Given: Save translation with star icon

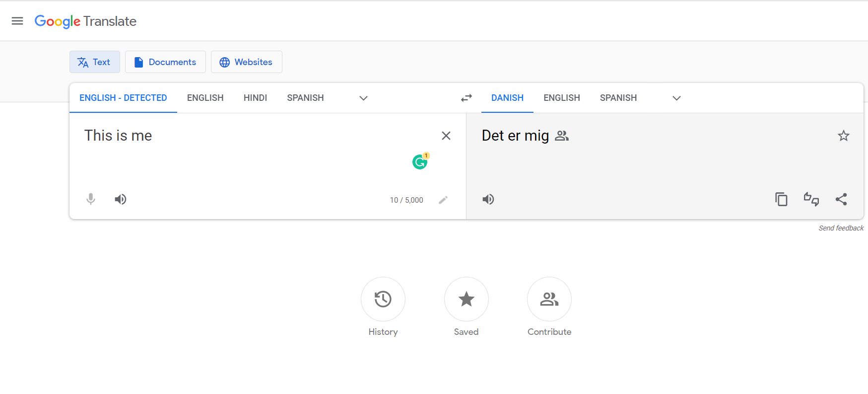Looking at the screenshot, I should click(844, 136).
